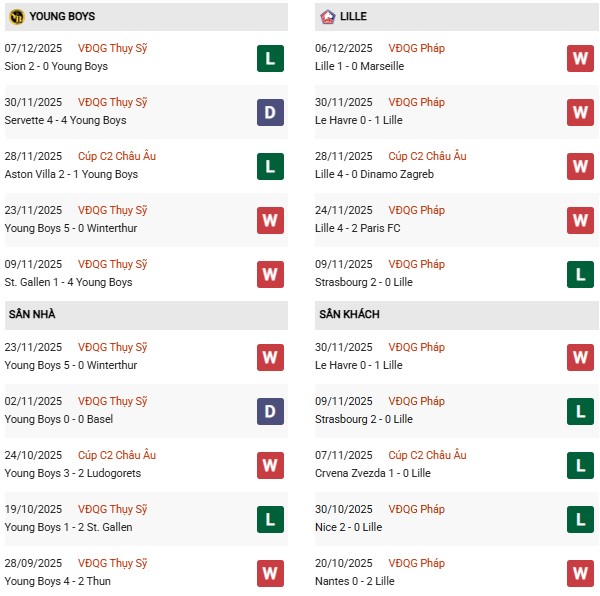Click the L badge for Nice 2-0 Lille

pyautogui.click(x=580, y=519)
